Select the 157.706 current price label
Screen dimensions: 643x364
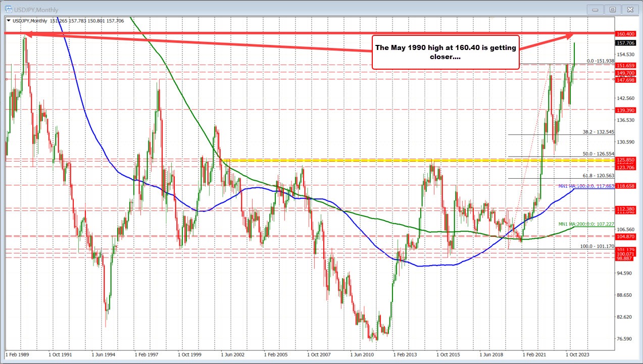pos(626,43)
